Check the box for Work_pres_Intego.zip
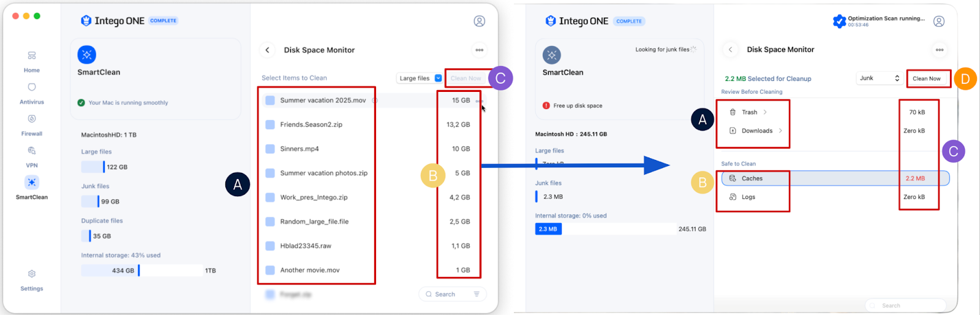The height and width of the screenshot is (315, 980). pos(270,197)
